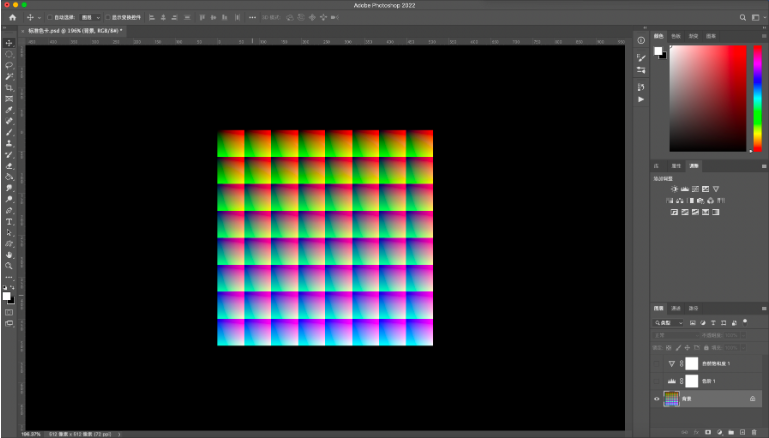Expand the Move tool preset picker arrow
Image resolution: width=769 pixels, height=438 pixels.
[38, 17]
